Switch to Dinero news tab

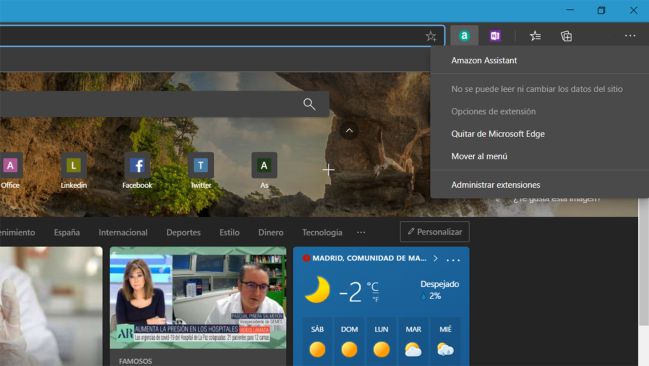pyautogui.click(x=271, y=232)
